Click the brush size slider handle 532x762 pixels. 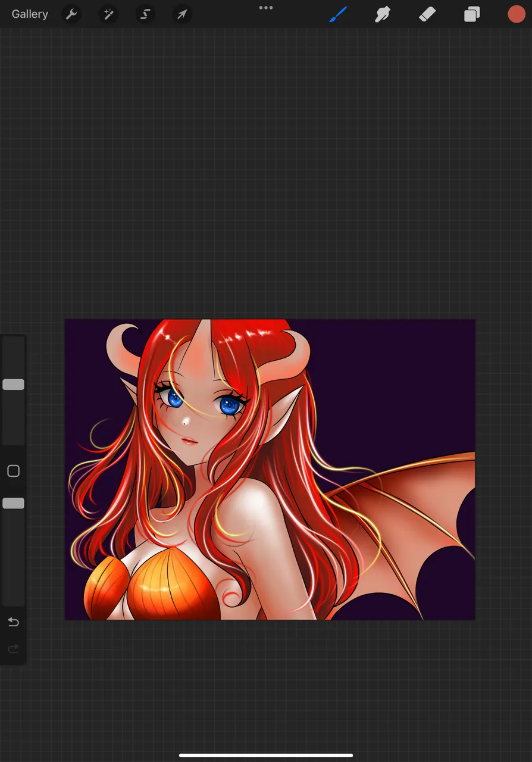click(x=13, y=385)
